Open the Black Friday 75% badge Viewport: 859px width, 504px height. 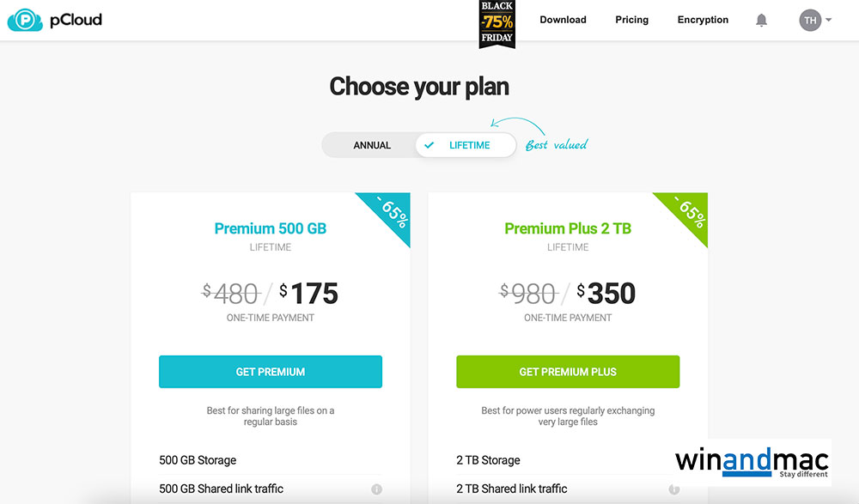pyautogui.click(x=497, y=22)
